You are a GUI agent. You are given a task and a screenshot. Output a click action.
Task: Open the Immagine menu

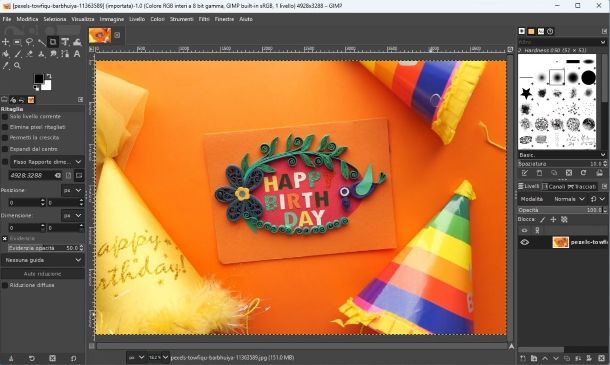click(112, 19)
